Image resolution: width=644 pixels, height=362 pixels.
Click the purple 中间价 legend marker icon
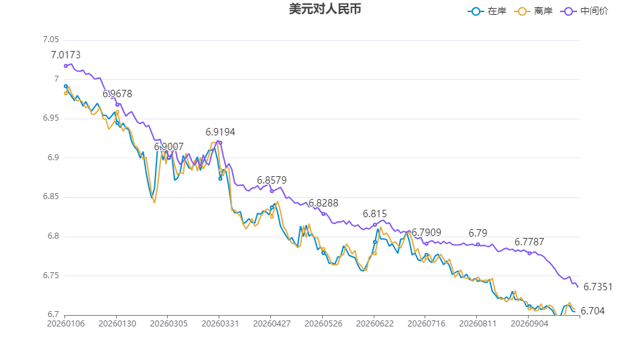[x=568, y=11]
